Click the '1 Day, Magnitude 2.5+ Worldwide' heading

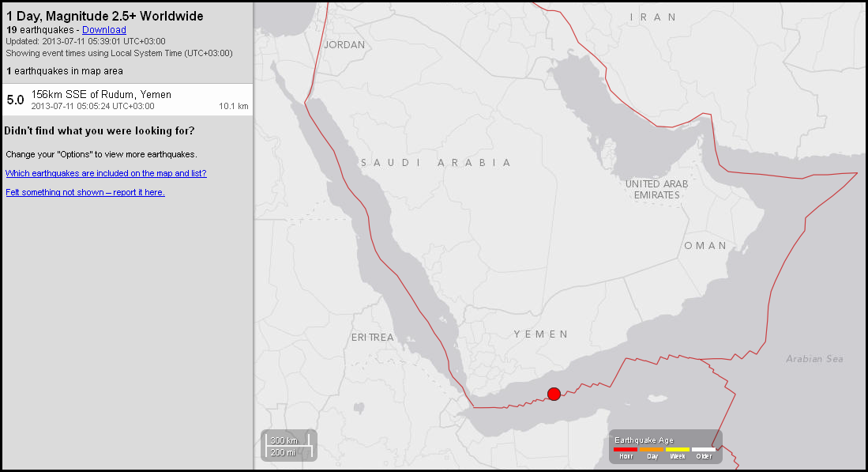(x=104, y=16)
